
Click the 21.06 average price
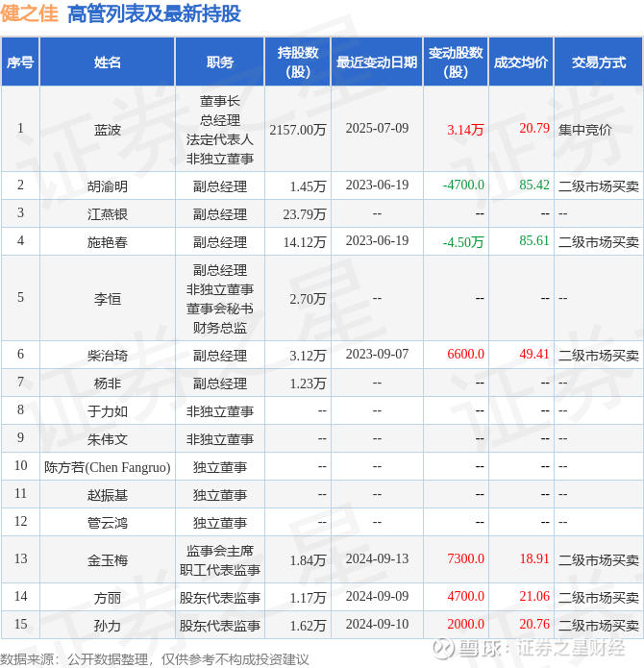(534, 597)
